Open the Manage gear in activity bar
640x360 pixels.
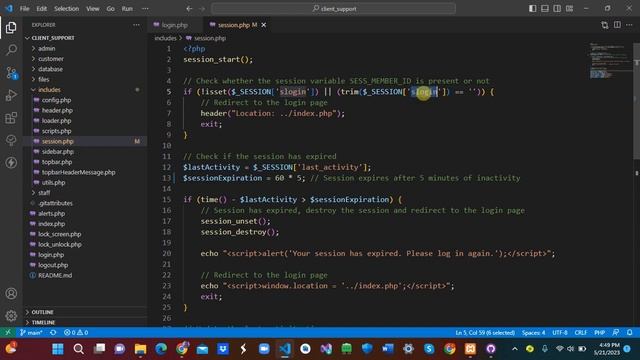11,316
